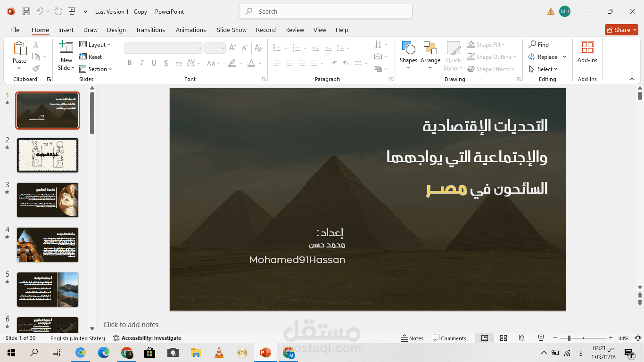Click the MH account avatar
The height and width of the screenshot is (362, 644).
tap(565, 11)
